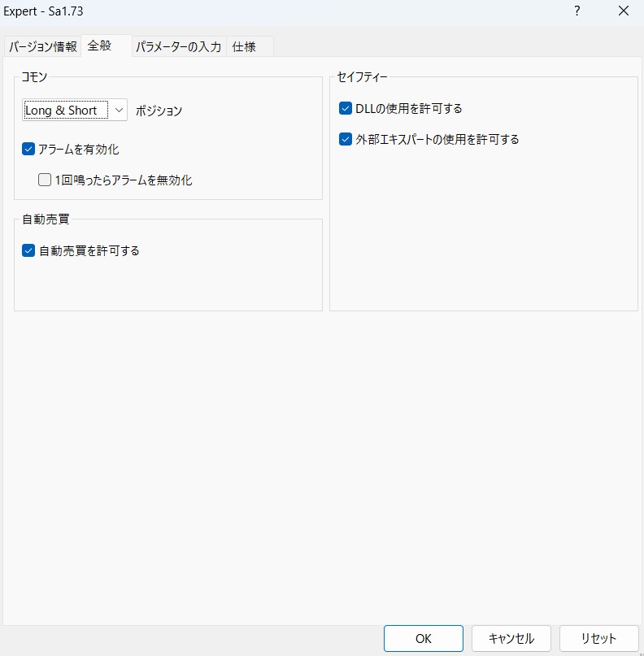Click the Expert - Sa1.73 title bar
Screen dimensions: 644x656
[244, 11]
